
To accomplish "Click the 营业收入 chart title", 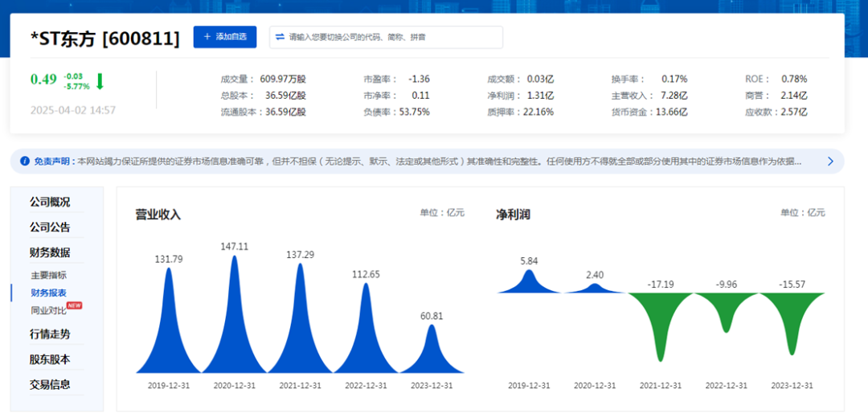I will 158,215.
